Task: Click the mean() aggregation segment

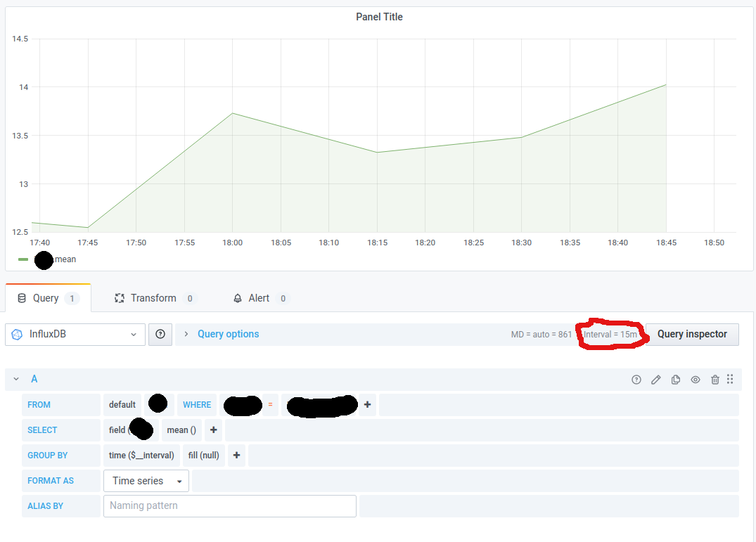Action: pyautogui.click(x=181, y=430)
